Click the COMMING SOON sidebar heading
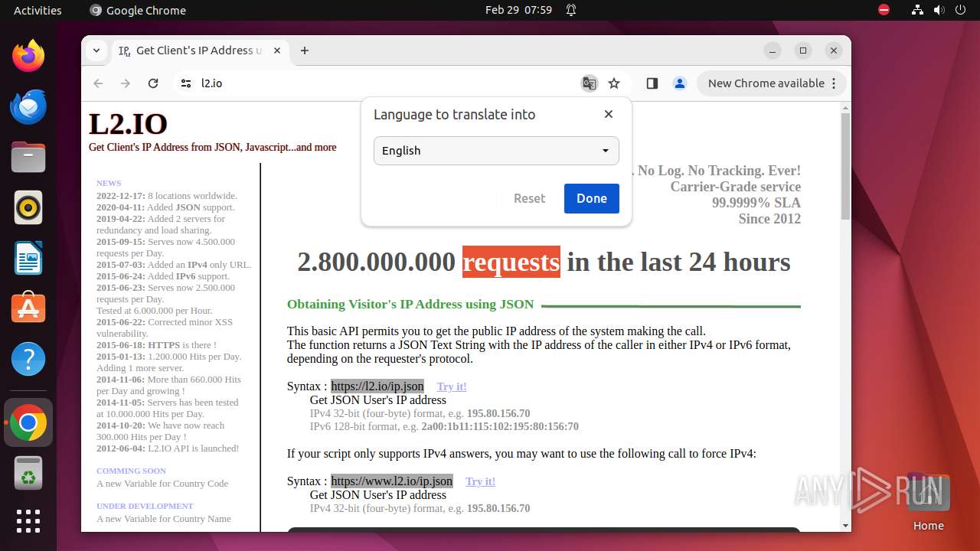Viewport: 980px width, 551px height. (131, 471)
